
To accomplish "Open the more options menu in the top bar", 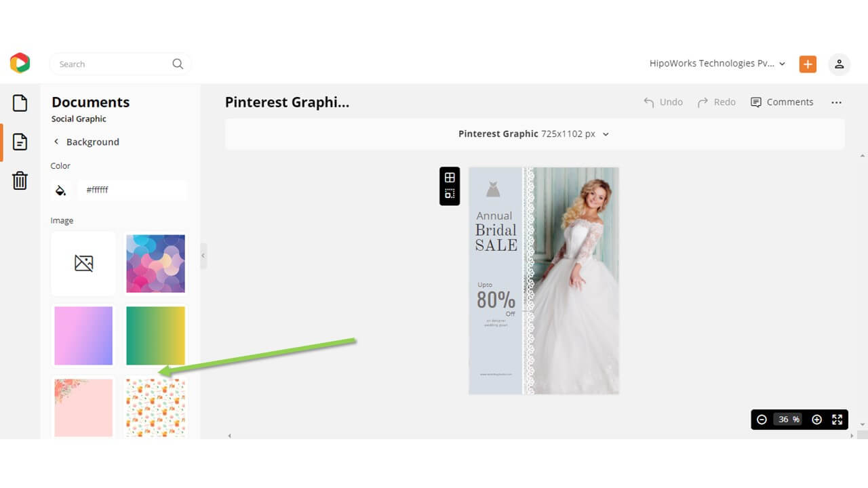I will point(836,102).
